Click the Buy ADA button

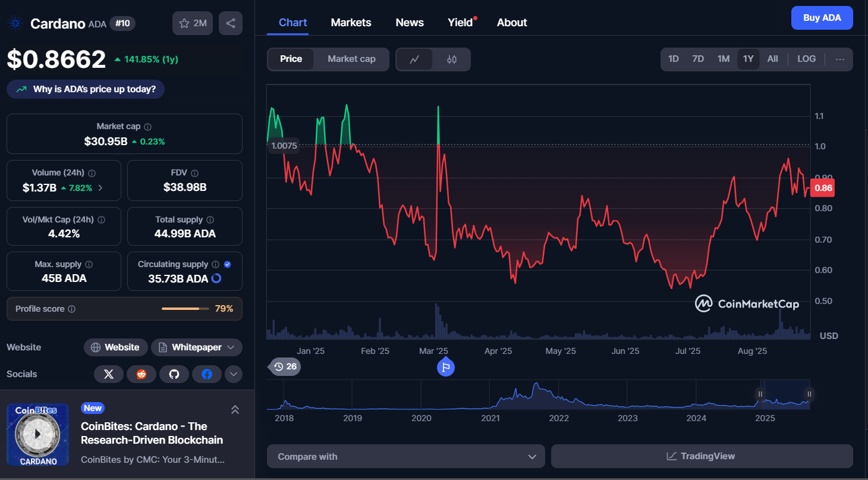pyautogui.click(x=822, y=18)
